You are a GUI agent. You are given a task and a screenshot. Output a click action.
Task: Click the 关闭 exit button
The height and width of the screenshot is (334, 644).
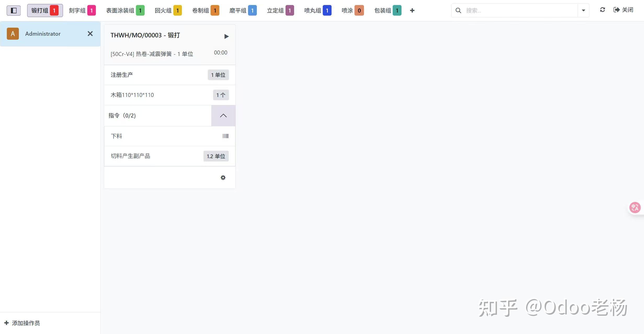(623, 10)
